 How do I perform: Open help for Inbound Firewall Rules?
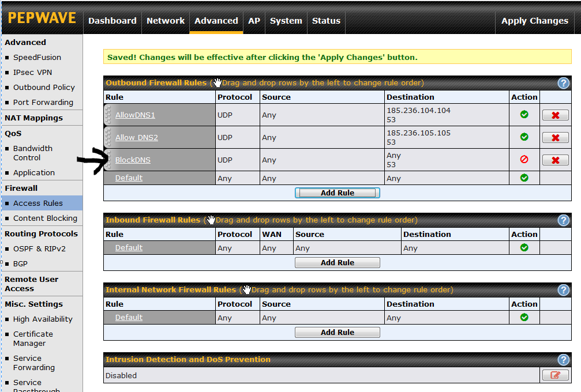point(563,220)
